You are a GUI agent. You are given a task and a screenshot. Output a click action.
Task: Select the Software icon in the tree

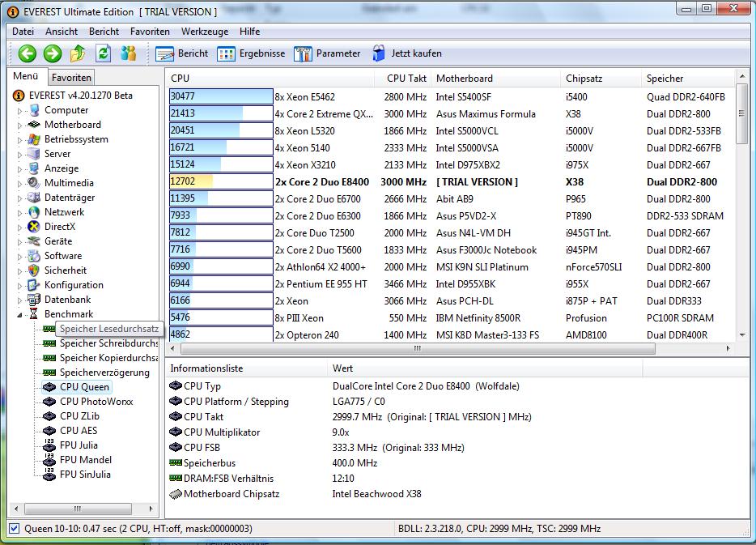coord(34,256)
